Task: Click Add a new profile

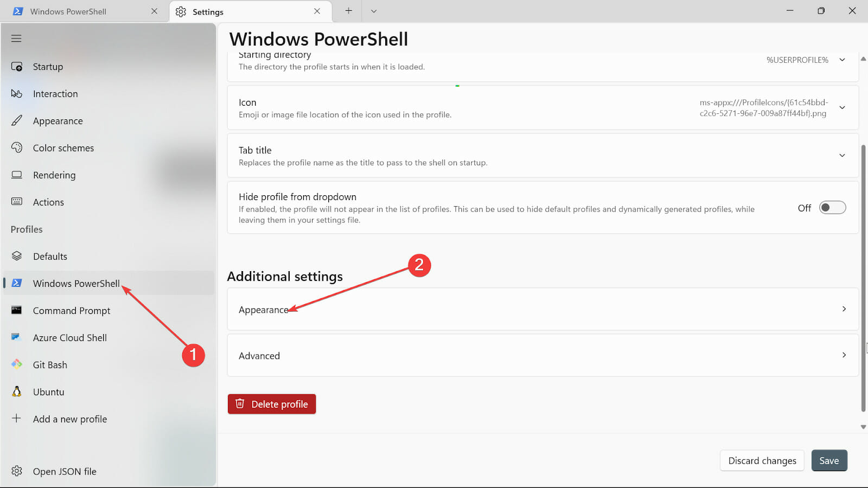Action: [108, 419]
